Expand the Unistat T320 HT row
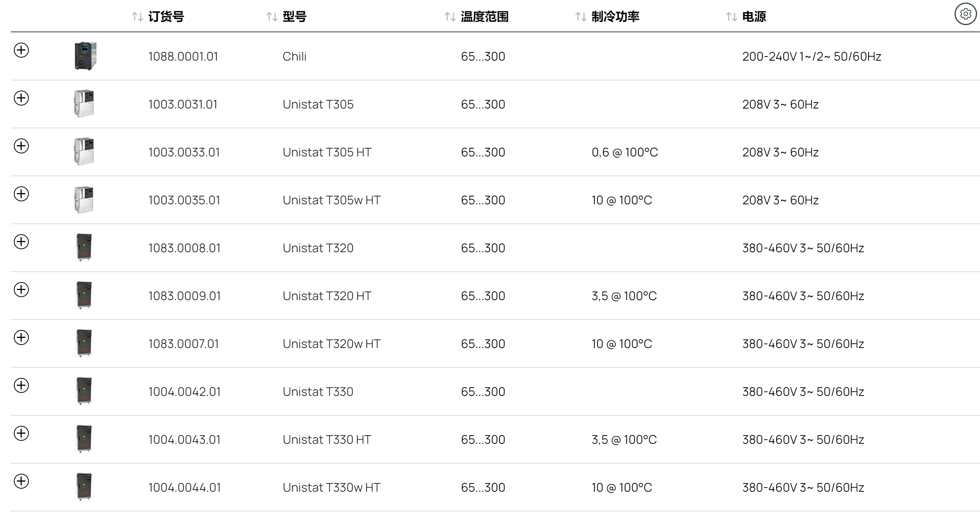This screenshot has height=513, width=980. 21,290
